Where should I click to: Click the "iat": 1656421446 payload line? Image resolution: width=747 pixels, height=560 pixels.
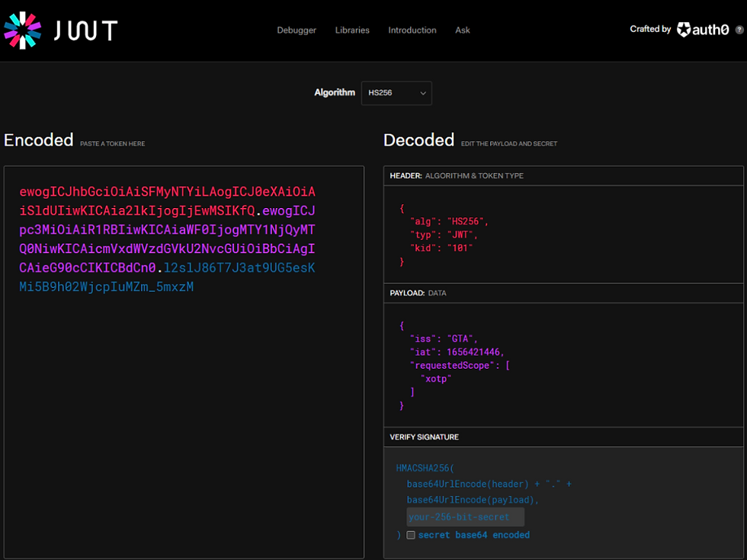click(457, 352)
